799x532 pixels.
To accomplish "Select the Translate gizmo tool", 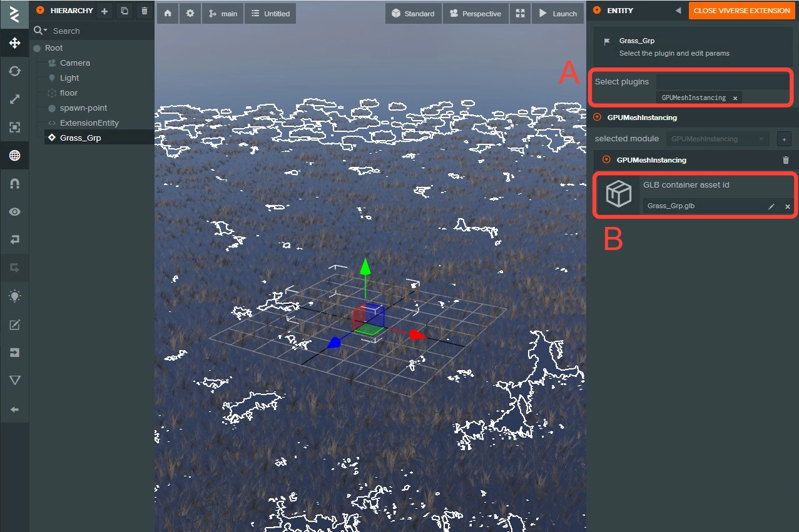I will coord(14,43).
